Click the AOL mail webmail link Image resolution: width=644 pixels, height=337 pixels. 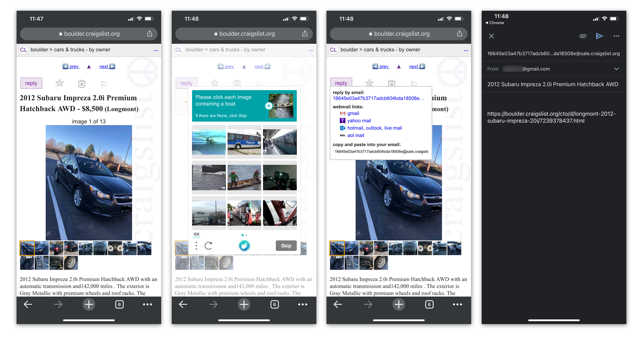click(x=355, y=135)
